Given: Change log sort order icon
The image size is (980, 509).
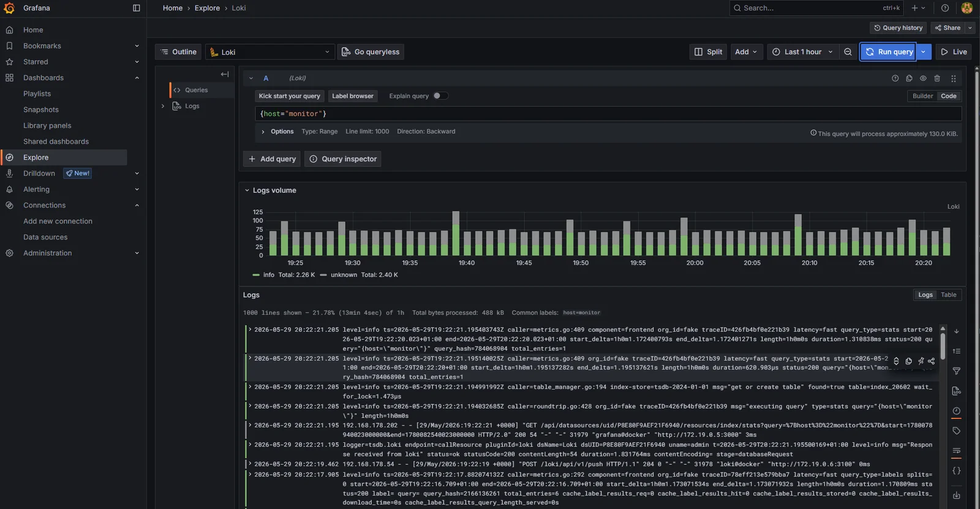Looking at the screenshot, I should tap(956, 351).
